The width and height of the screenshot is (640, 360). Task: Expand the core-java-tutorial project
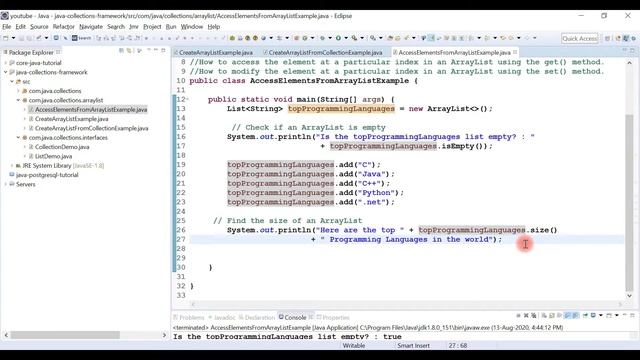[x=6, y=63]
